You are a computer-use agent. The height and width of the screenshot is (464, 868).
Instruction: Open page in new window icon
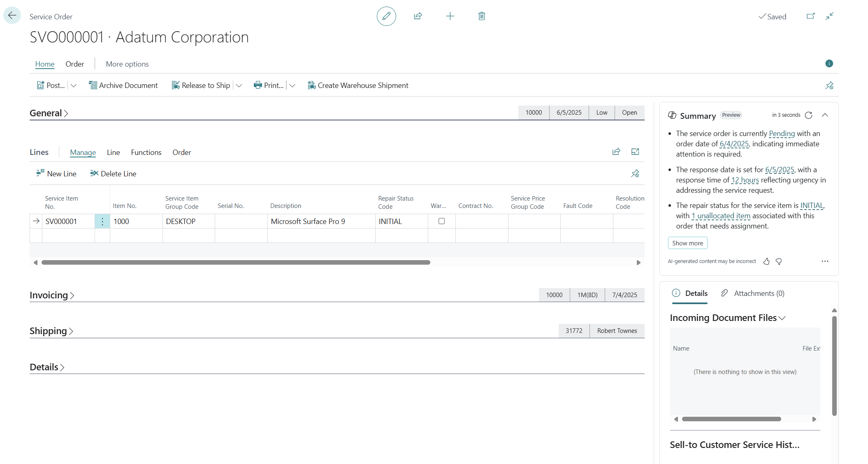click(810, 16)
